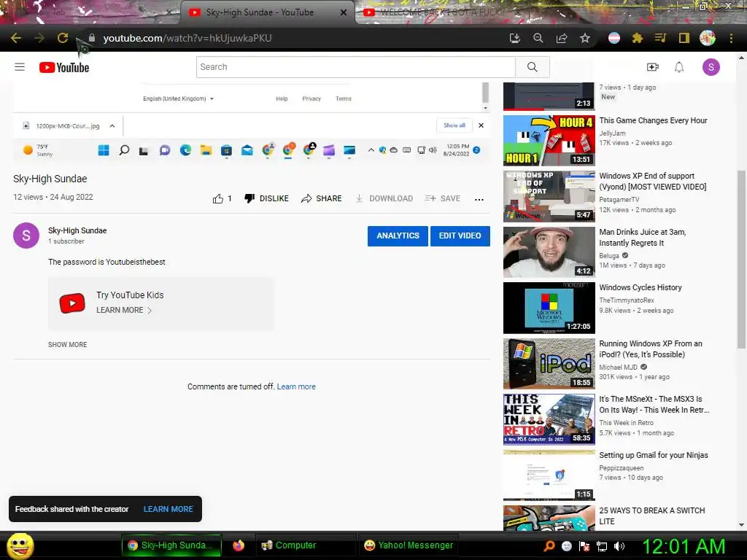Open the three-dot more actions menu
747x560 pixels.
pos(479,199)
